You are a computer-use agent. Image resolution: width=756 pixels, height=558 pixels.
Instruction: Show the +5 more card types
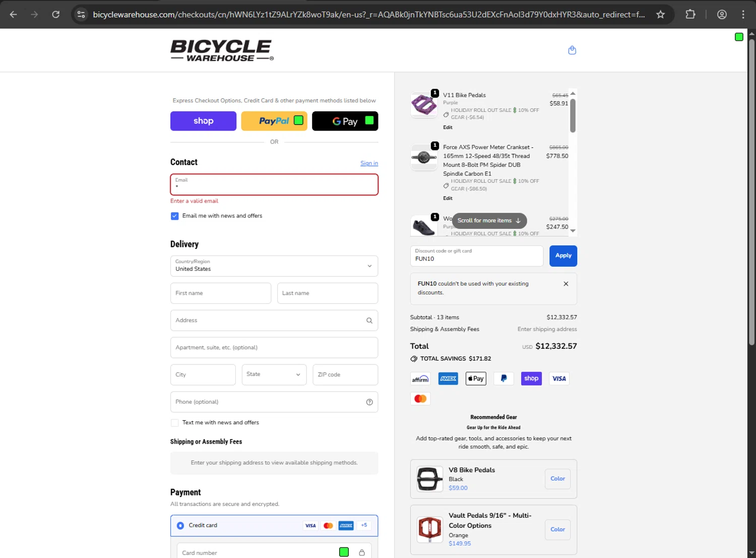click(364, 525)
